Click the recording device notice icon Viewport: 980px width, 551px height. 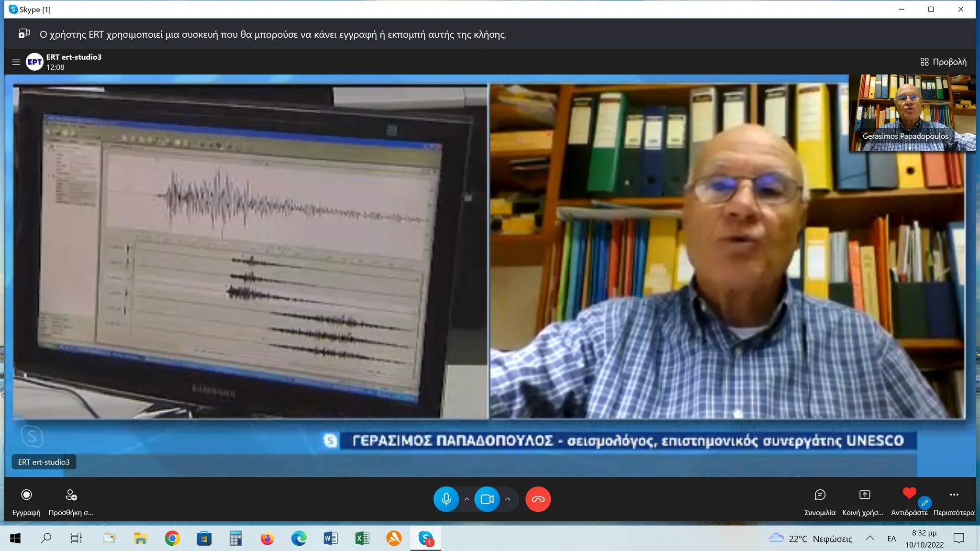pyautogui.click(x=24, y=34)
